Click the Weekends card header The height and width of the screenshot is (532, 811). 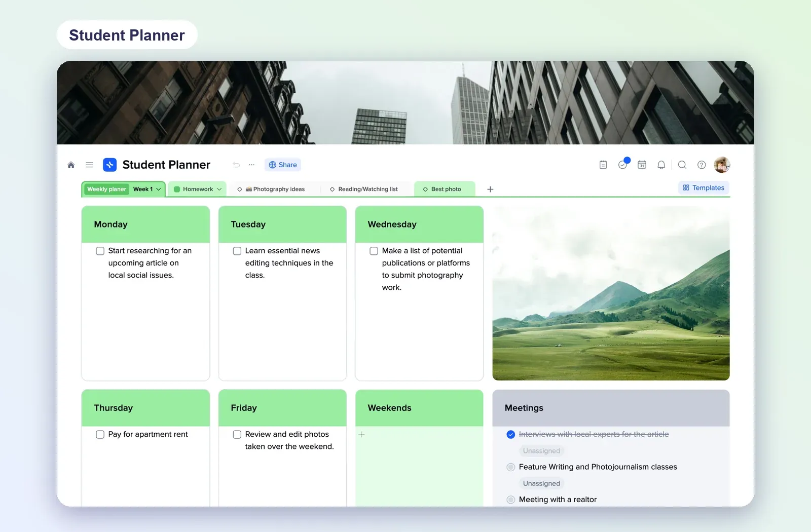419,408
